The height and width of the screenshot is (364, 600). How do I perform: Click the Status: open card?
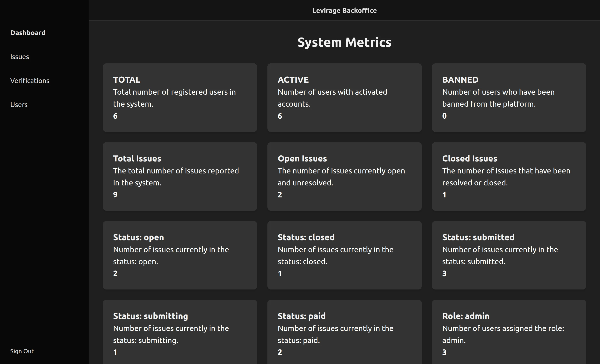(x=180, y=255)
